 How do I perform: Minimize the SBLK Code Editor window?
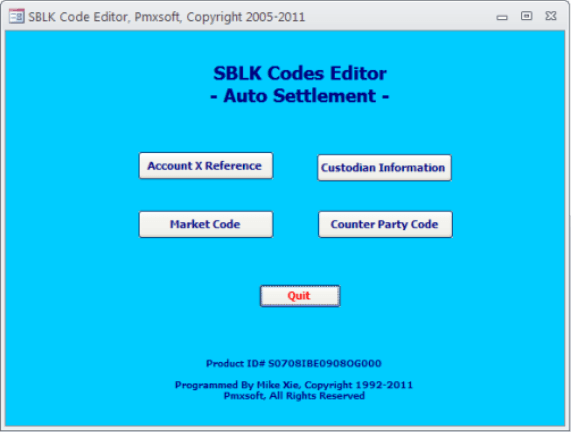(502, 17)
